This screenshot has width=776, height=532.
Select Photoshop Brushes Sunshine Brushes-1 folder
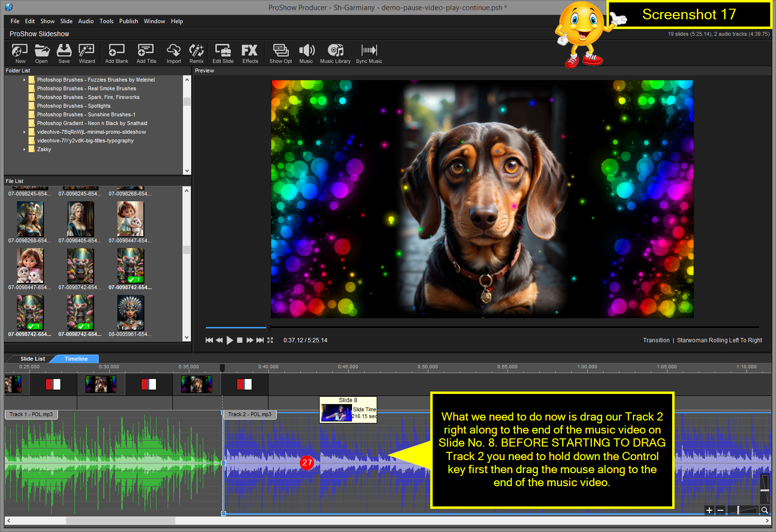[x=86, y=115]
